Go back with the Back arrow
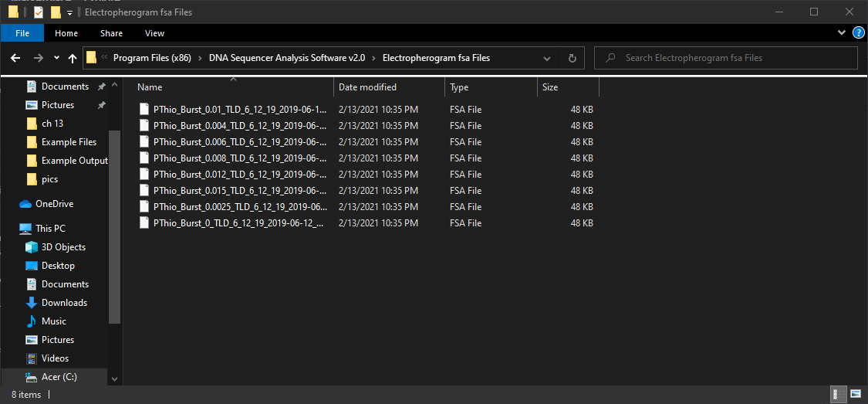868x404 pixels. 15,58
